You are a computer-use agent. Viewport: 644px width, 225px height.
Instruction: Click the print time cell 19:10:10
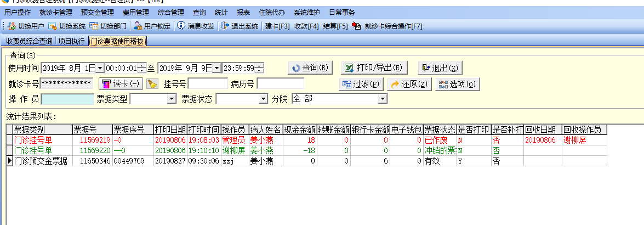pyautogui.click(x=204, y=150)
